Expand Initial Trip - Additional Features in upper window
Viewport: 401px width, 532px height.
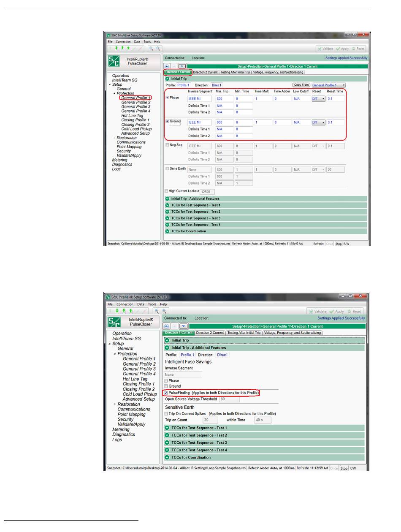coord(168,198)
